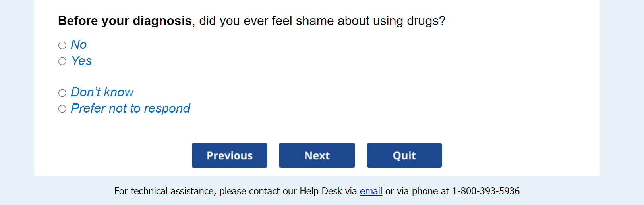Image resolution: width=644 pixels, height=205 pixels.
Task: Click the italic "Yes" answer label
Action: click(81, 61)
